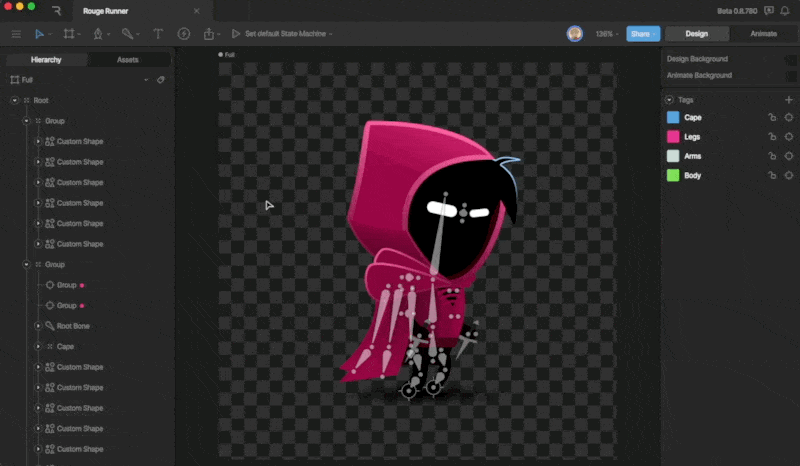
Task: Open the feedback chat icon
Action: 769,11
